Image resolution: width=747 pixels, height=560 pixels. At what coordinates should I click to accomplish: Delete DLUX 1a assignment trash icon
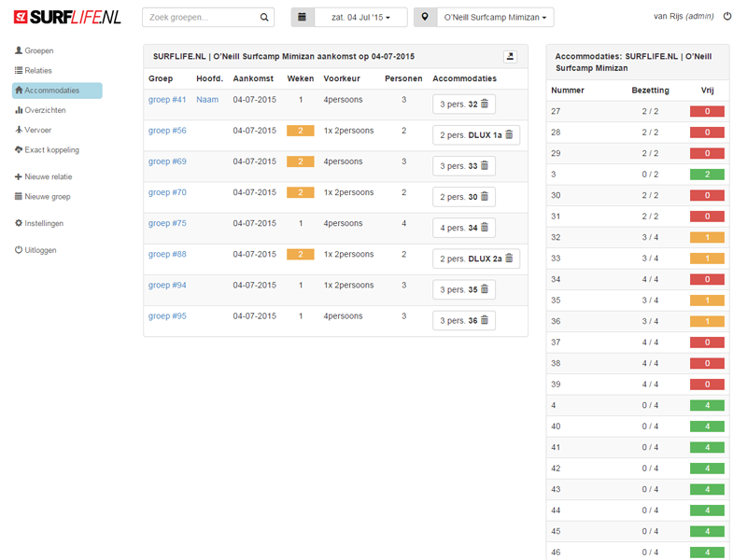[509, 134]
